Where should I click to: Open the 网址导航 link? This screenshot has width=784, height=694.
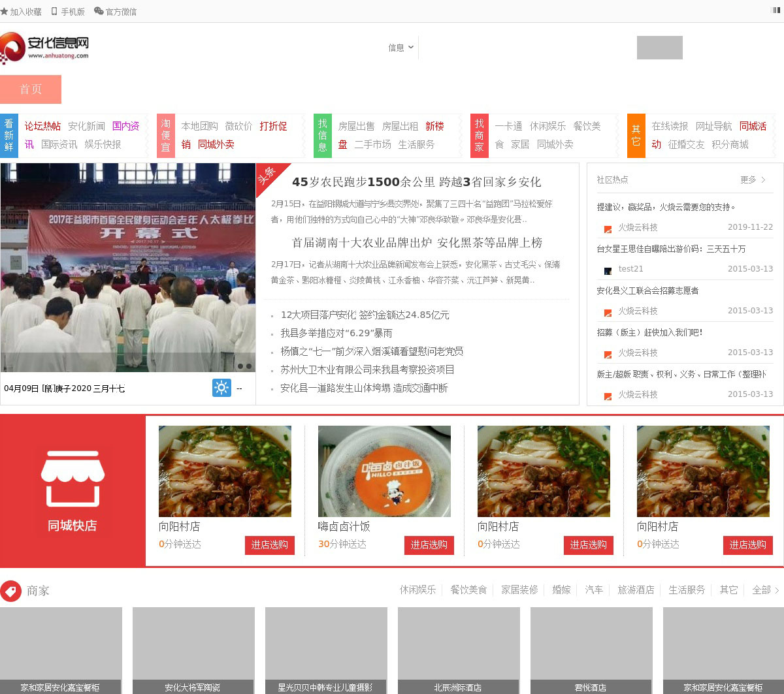point(713,126)
